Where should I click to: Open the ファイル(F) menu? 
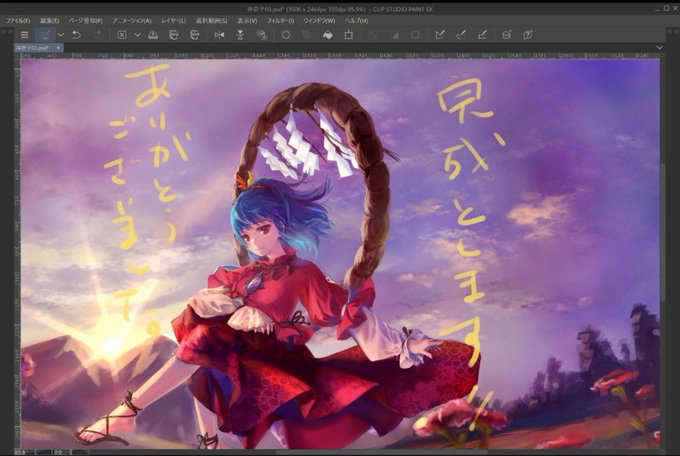(18, 21)
